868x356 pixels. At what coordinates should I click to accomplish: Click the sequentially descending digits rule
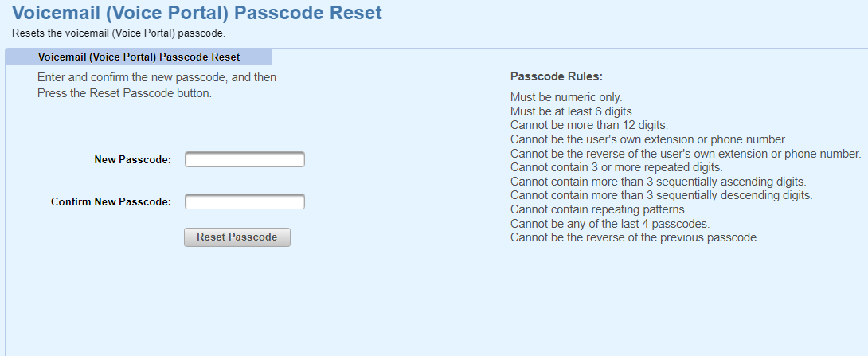(x=661, y=195)
